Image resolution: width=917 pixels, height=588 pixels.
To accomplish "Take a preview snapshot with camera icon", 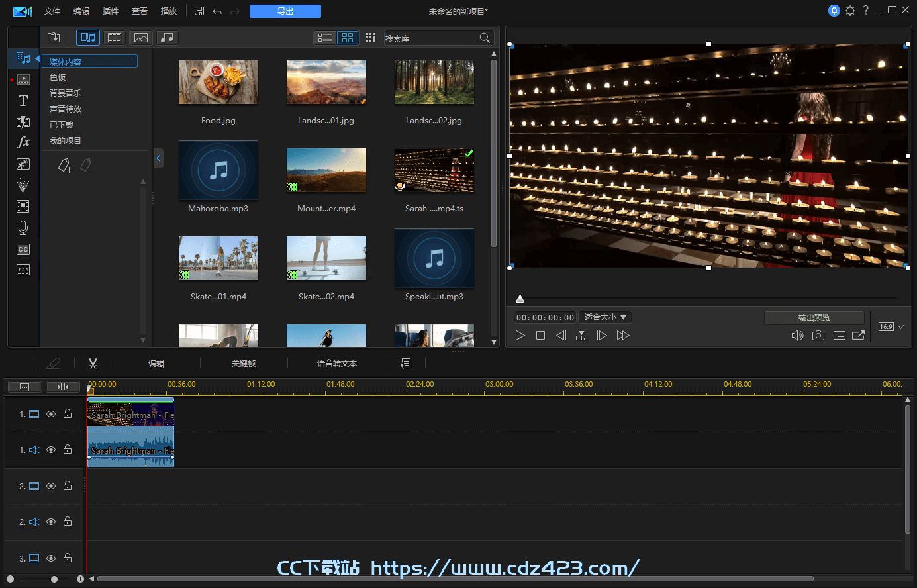I will pos(818,336).
